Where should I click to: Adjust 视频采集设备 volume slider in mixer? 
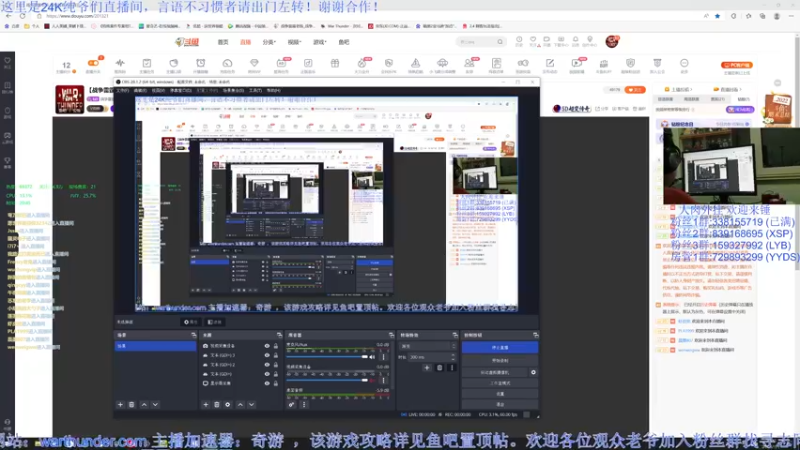[x=327, y=380]
